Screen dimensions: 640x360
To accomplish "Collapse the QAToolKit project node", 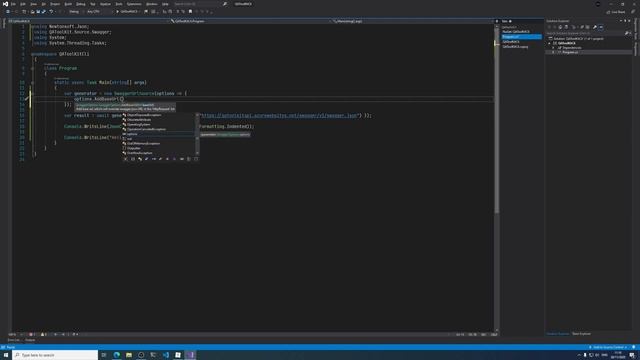I will (549, 43).
